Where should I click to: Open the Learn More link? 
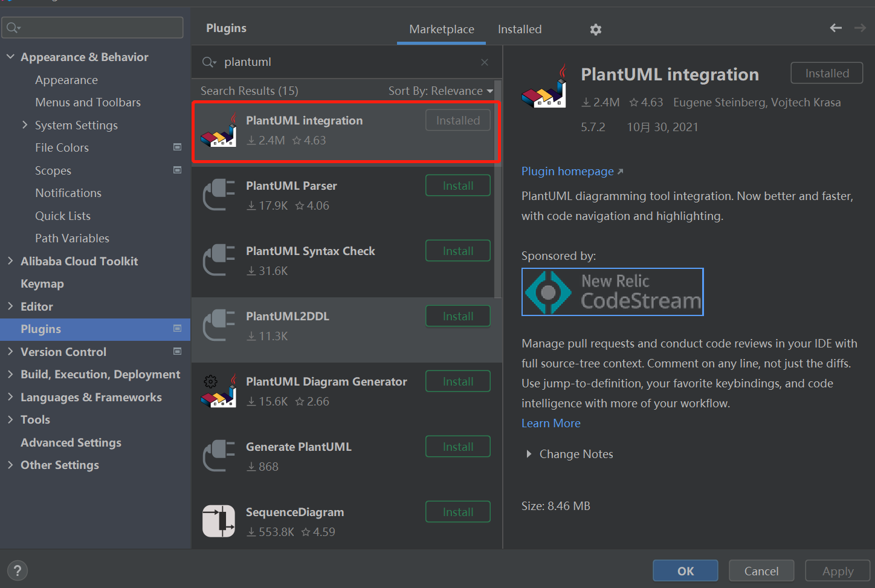coord(551,423)
